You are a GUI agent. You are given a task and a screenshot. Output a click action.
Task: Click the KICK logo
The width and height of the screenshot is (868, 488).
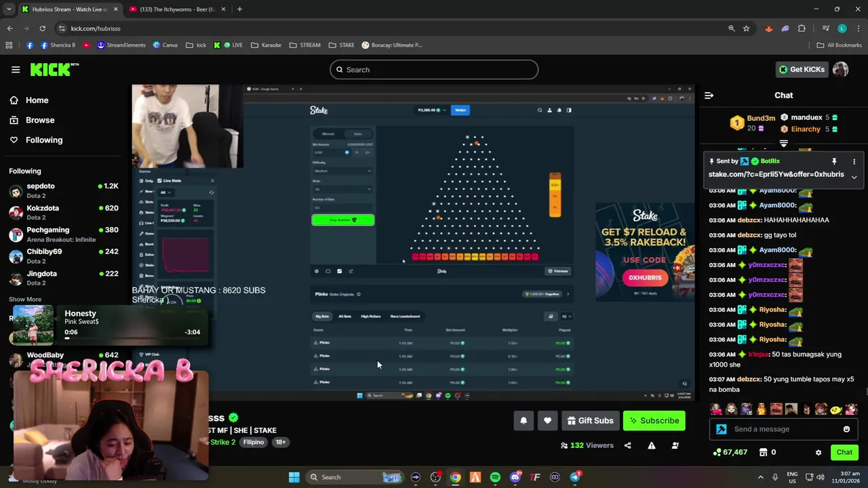[54, 69]
